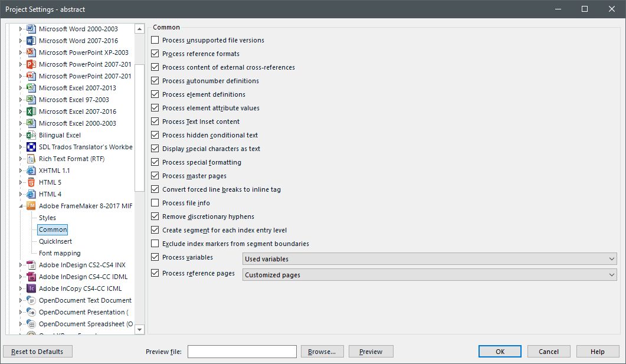Toggle the Process variables checkbox

(155, 257)
